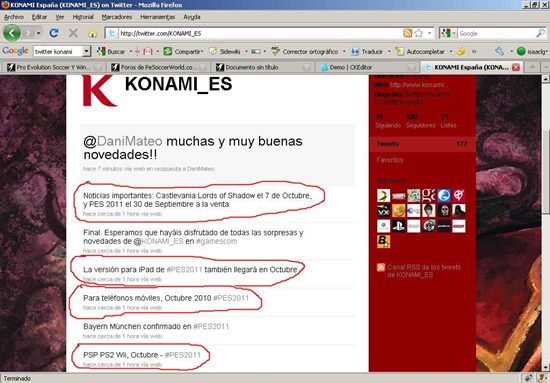Open the back/forward history dropdown arrow
This screenshot has width=550, height=383.
(39, 34)
